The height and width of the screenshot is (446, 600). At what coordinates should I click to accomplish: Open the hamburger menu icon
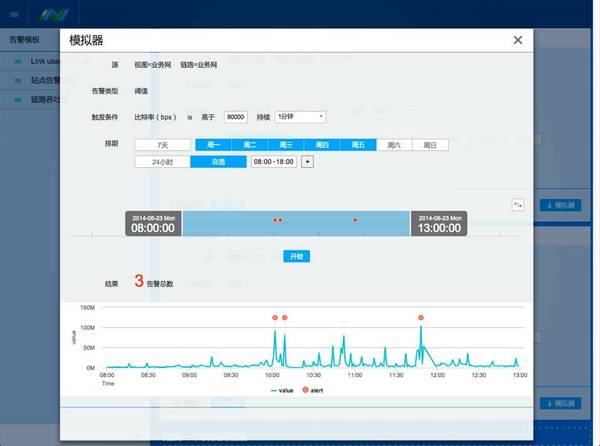tap(14, 15)
